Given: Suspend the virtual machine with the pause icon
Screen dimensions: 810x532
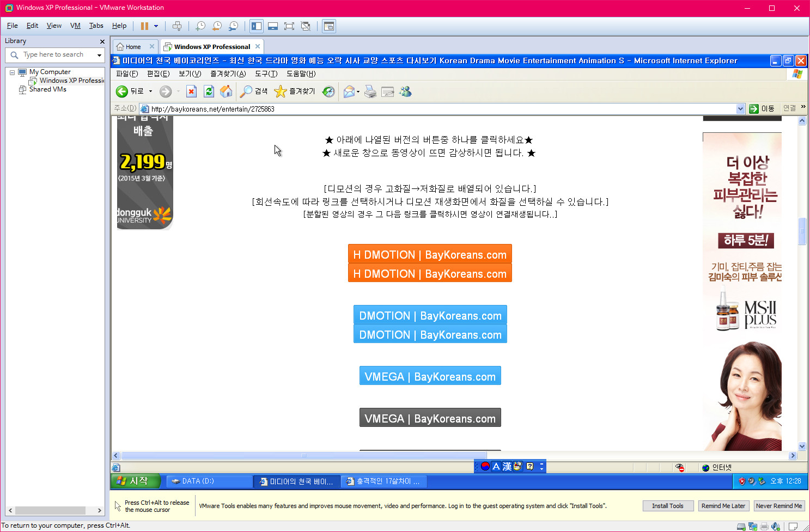Looking at the screenshot, I should [x=144, y=26].
